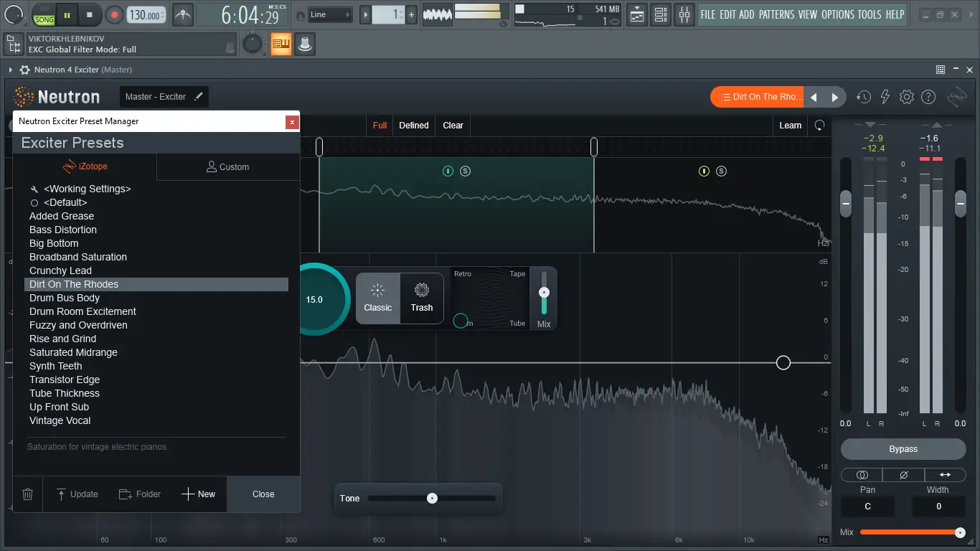Click the add plus button beside pattern number
The width and height of the screenshot is (980, 551).
point(411,14)
